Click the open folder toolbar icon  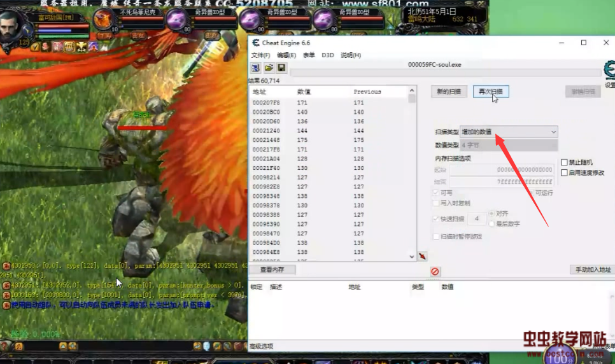(x=269, y=68)
